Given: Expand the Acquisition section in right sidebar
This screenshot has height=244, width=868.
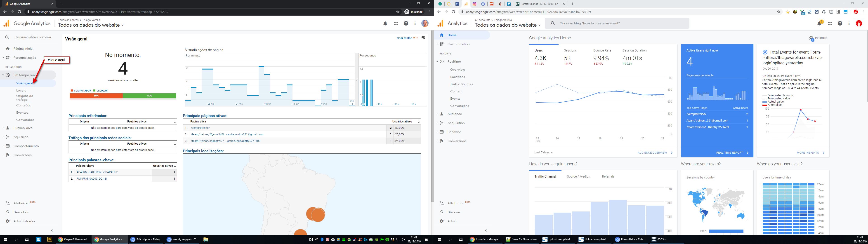Looking at the screenshot, I should pyautogui.click(x=455, y=123).
